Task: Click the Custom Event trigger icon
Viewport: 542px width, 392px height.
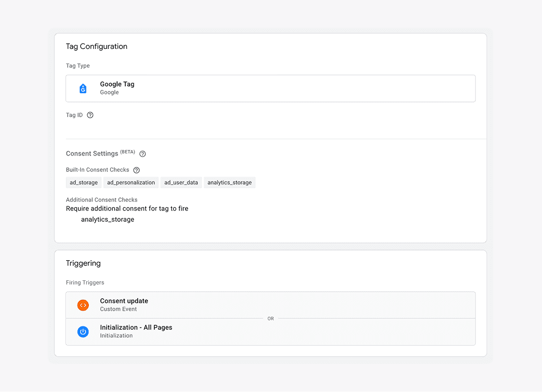Action: point(83,305)
